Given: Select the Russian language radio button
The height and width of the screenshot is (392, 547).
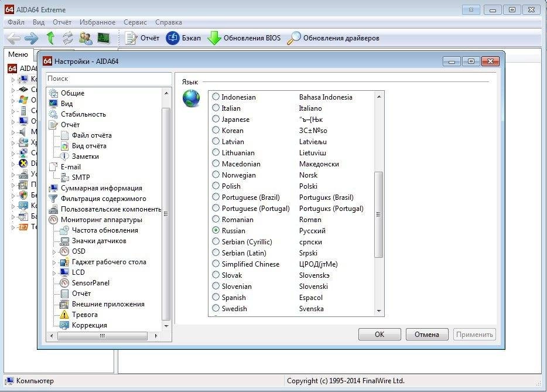Looking at the screenshot, I should pyautogui.click(x=216, y=230).
